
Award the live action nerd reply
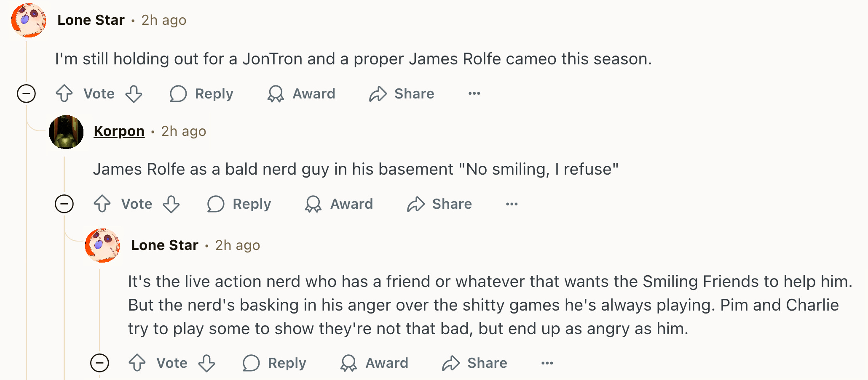click(374, 363)
